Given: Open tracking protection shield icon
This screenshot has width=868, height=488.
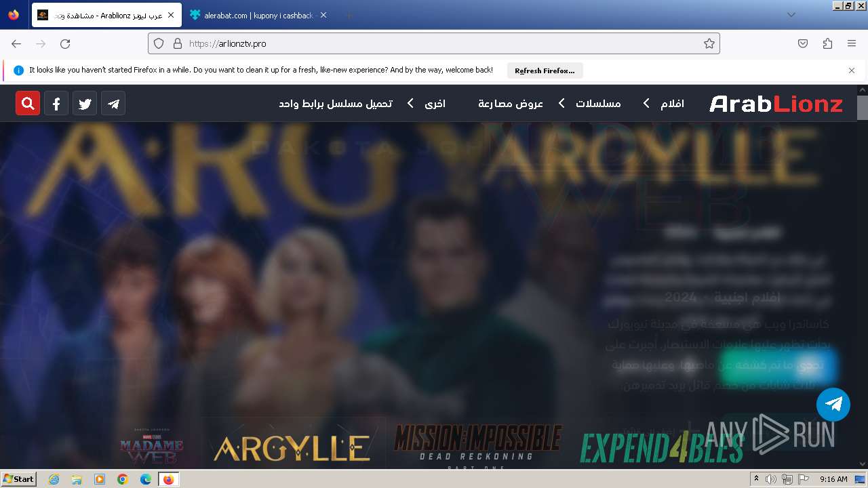Looking at the screenshot, I should (x=159, y=43).
